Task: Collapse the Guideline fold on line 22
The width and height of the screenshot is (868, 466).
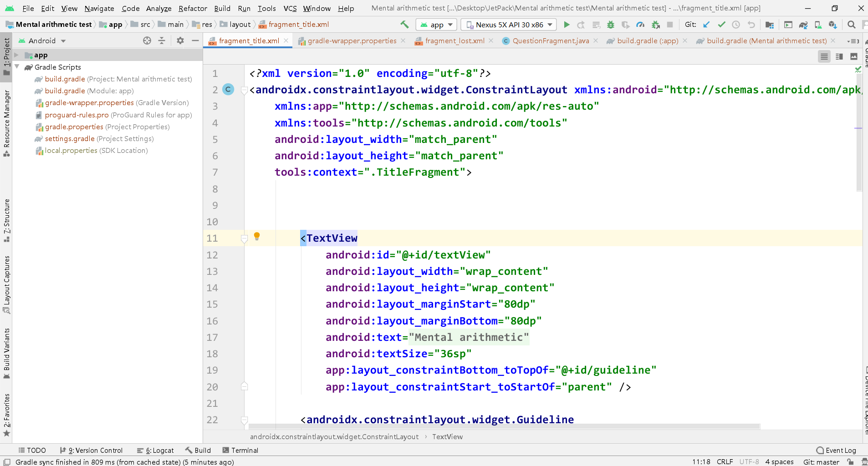Action: tap(244, 420)
